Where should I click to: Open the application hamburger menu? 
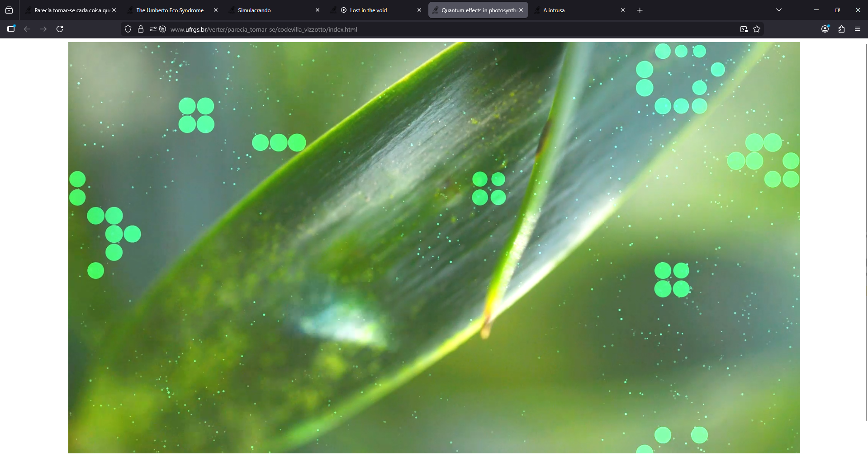tap(858, 29)
